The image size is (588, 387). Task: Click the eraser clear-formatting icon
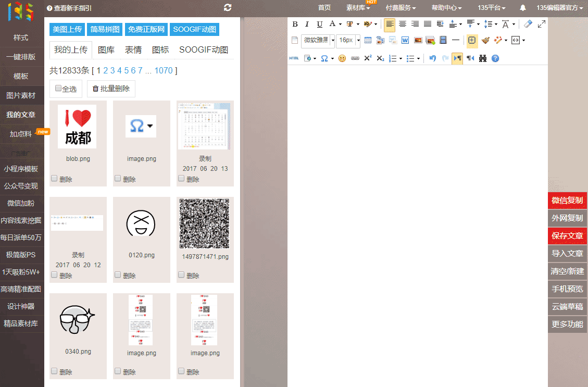[x=528, y=24]
